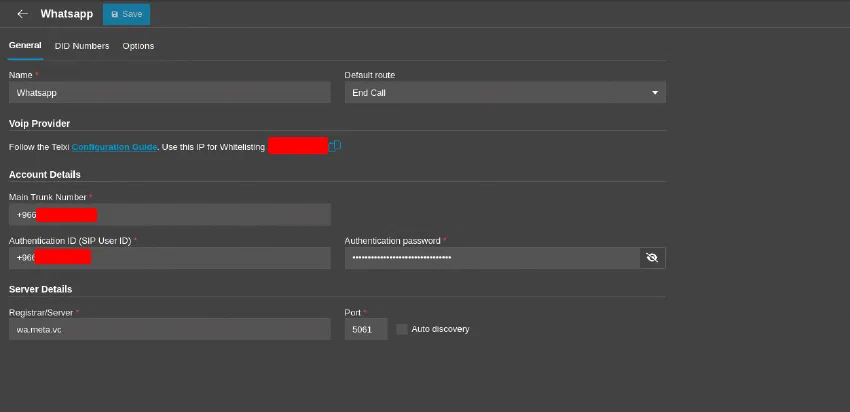Click the Account Details heading
Image resolution: width=850 pixels, height=412 pixels.
point(45,175)
